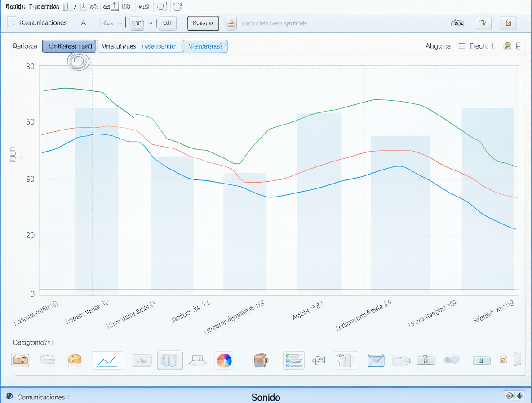This screenshot has height=403, width=532.
Task: Click the refresh arrows icon in the title bar
Action: (177, 6)
